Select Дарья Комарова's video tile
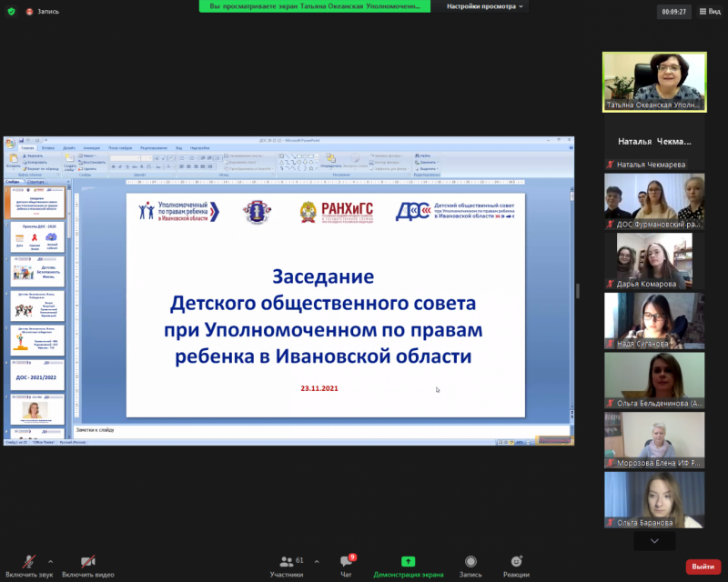Viewport: 728px width, 582px height. pos(654,258)
